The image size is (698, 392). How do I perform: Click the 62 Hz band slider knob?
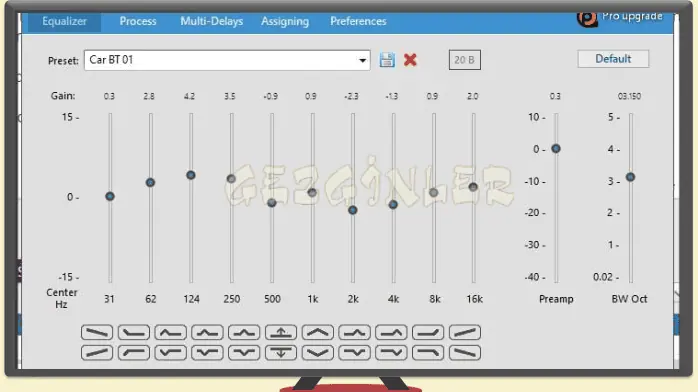pyautogui.click(x=150, y=182)
